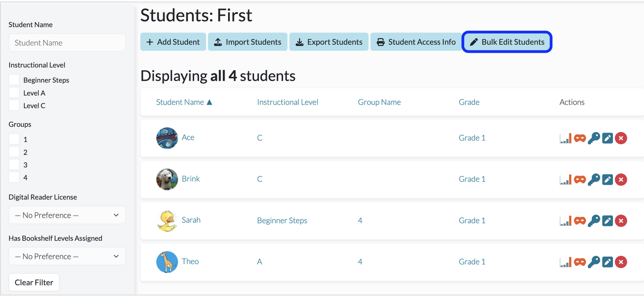Sort by the Grade column header
The image size is (644, 297).
[469, 102]
